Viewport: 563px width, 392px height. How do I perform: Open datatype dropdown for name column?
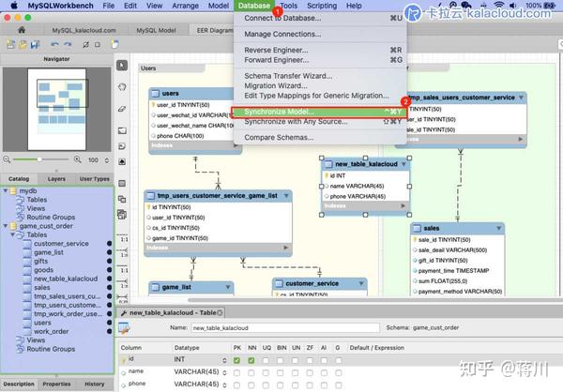224,373
